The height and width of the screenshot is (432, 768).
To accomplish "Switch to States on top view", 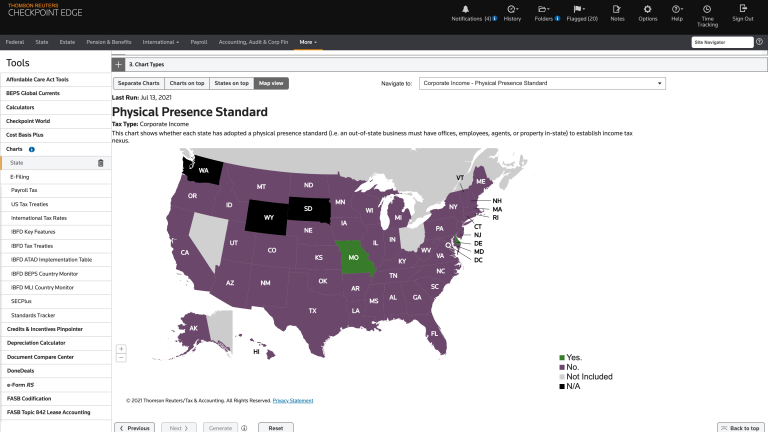I will [x=232, y=83].
